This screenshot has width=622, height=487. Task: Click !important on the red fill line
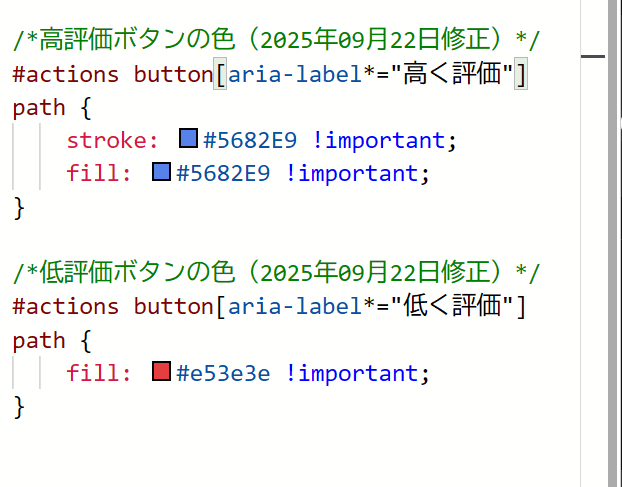pyautogui.click(x=351, y=374)
